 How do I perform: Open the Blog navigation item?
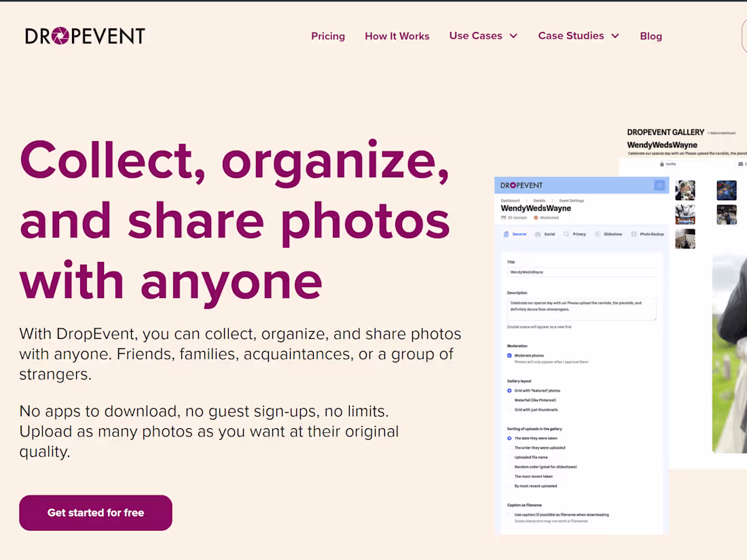[x=651, y=36]
